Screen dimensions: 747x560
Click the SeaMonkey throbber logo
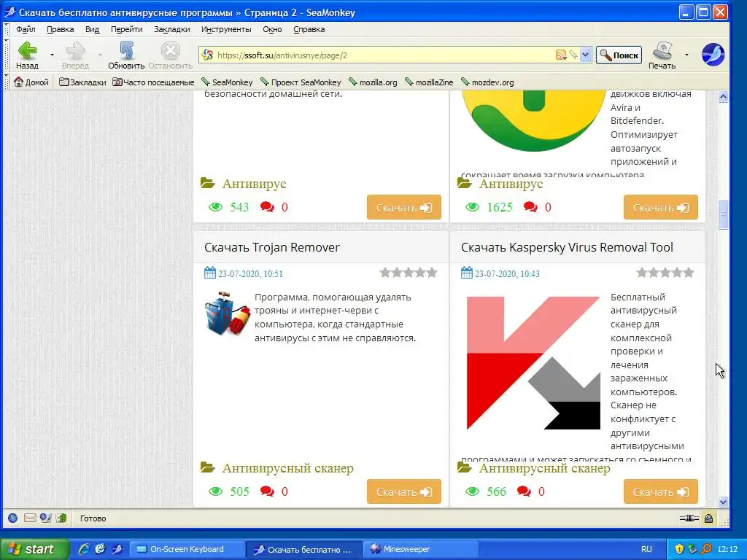tap(713, 55)
